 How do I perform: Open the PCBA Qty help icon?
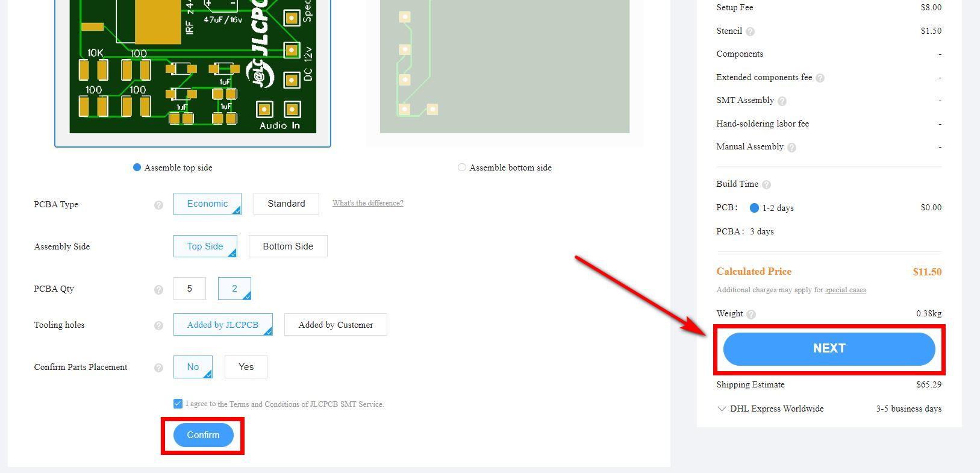click(x=158, y=290)
